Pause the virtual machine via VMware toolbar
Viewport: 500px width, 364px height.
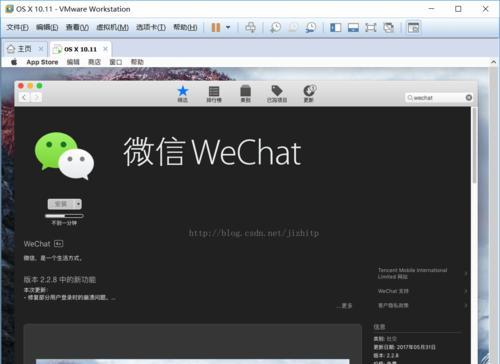point(216,27)
